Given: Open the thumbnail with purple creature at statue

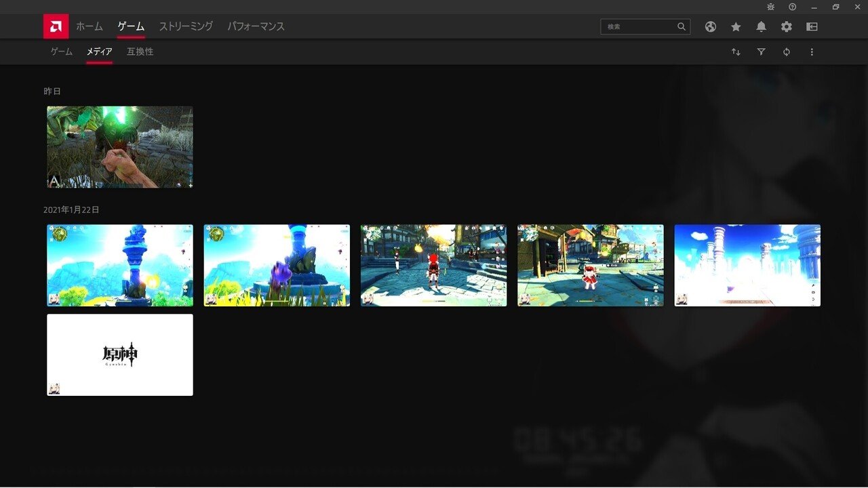Looking at the screenshot, I should click(277, 266).
